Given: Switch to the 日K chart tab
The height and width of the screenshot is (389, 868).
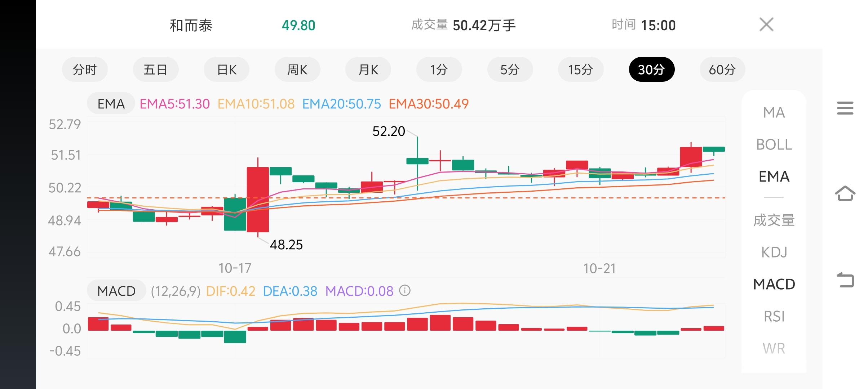Looking at the screenshot, I should point(226,69).
